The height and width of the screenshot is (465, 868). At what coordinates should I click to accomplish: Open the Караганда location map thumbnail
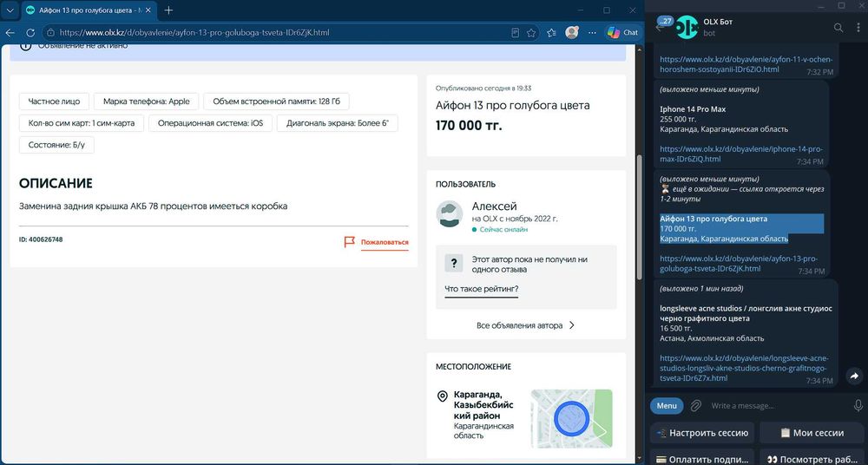(x=571, y=418)
